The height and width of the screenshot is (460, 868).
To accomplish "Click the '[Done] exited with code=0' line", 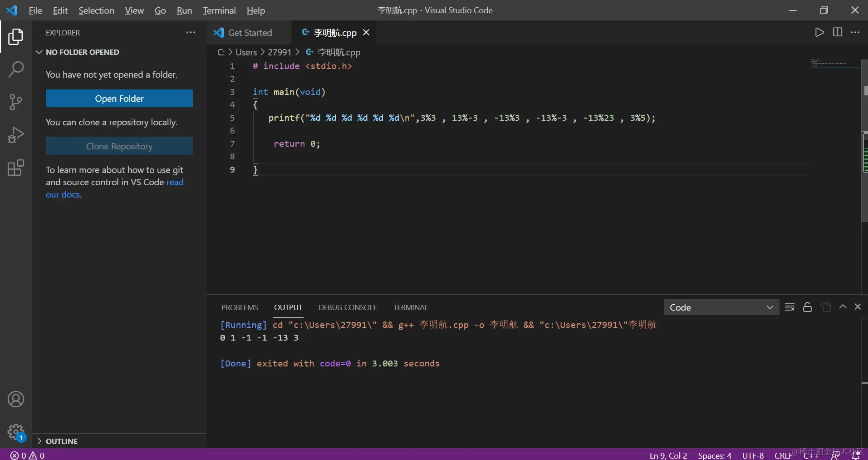I will point(330,363).
